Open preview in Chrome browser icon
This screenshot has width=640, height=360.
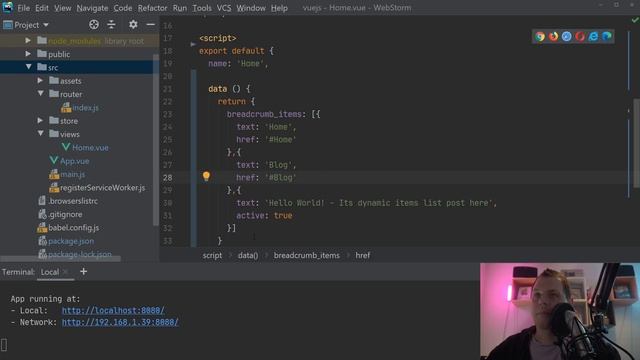point(540,36)
